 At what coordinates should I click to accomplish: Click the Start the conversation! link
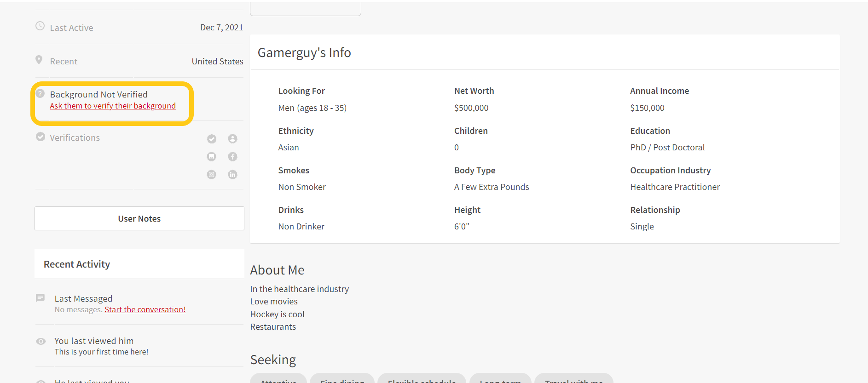click(x=145, y=309)
